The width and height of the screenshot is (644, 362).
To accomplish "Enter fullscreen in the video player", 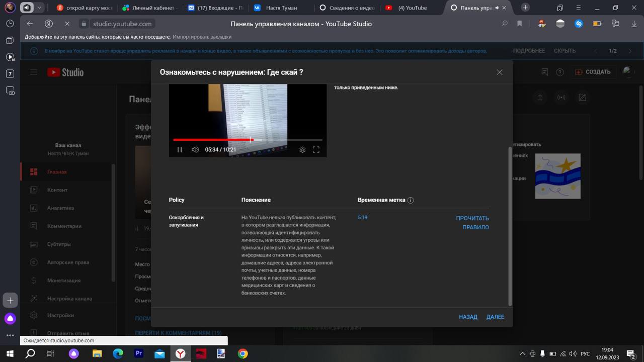I will [316, 150].
